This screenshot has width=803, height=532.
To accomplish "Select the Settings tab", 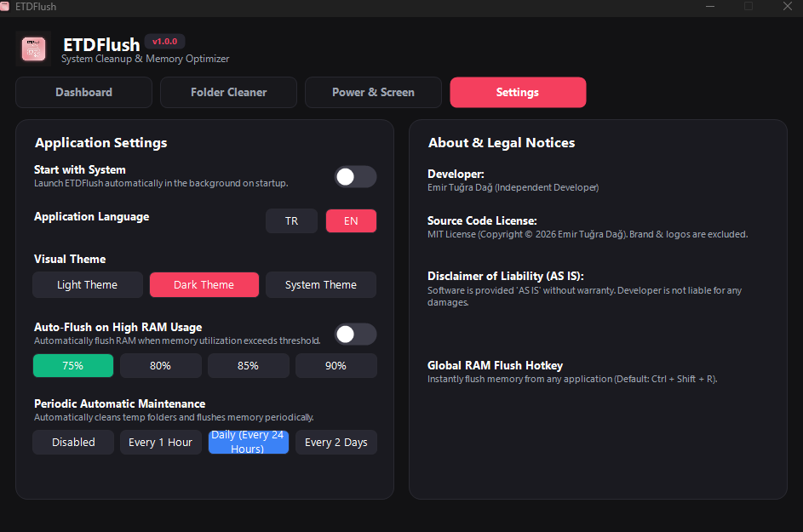I will point(518,92).
